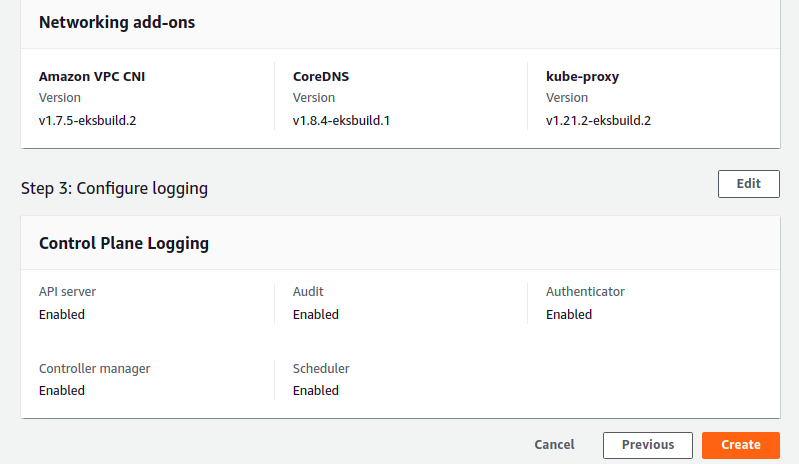Viewport: 799px width, 464px height.
Task: Select the v1.8.4-eksbuild.1 version text
Action: (341, 121)
